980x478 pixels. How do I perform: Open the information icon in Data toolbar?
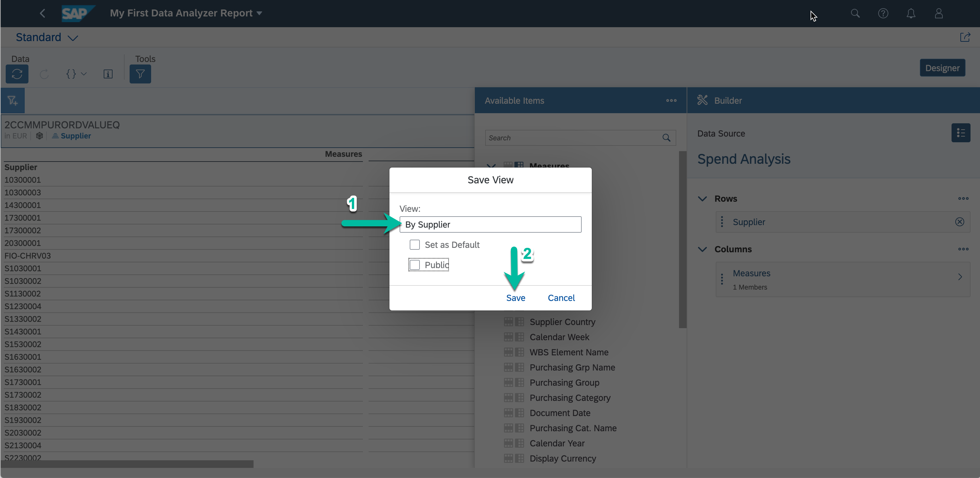coord(108,74)
